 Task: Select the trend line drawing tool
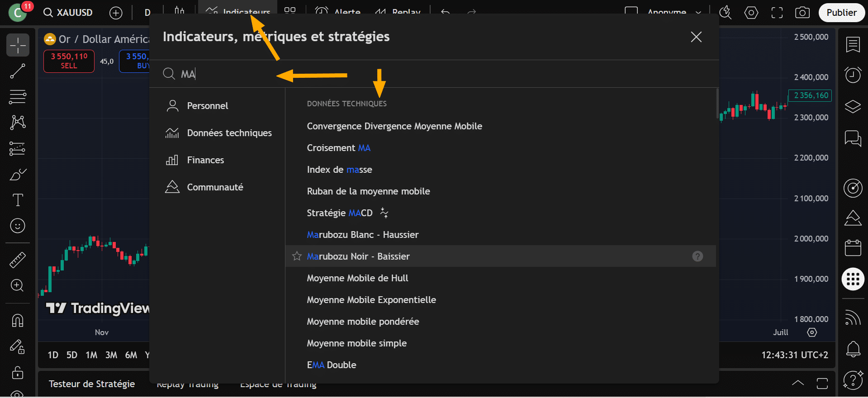pos(18,71)
